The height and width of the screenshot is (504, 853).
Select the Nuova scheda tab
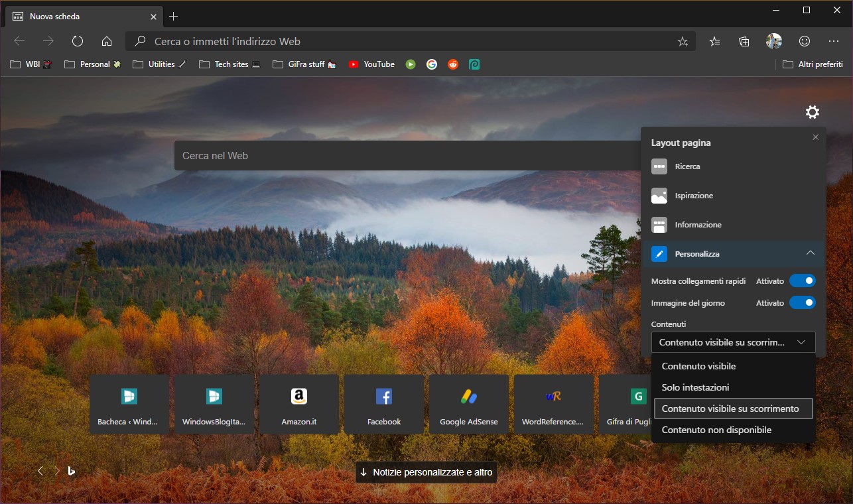pyautogui.click(x=84, y=16)
